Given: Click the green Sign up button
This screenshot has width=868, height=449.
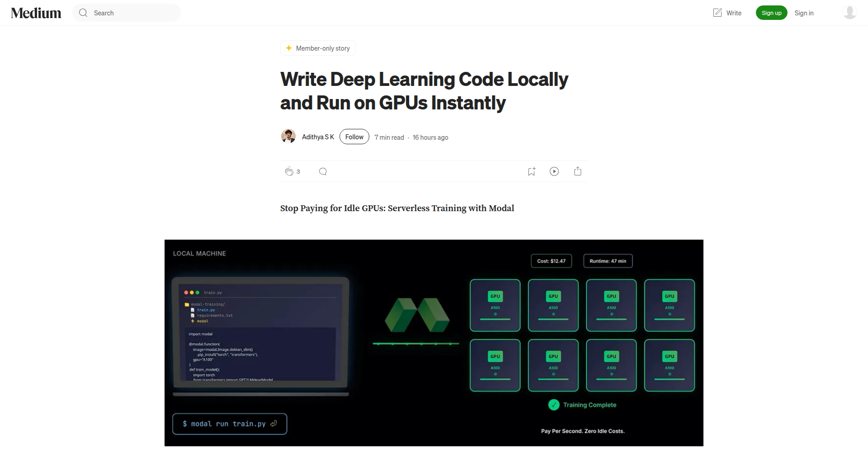Looking at the screenshot, I should point(772,13).
